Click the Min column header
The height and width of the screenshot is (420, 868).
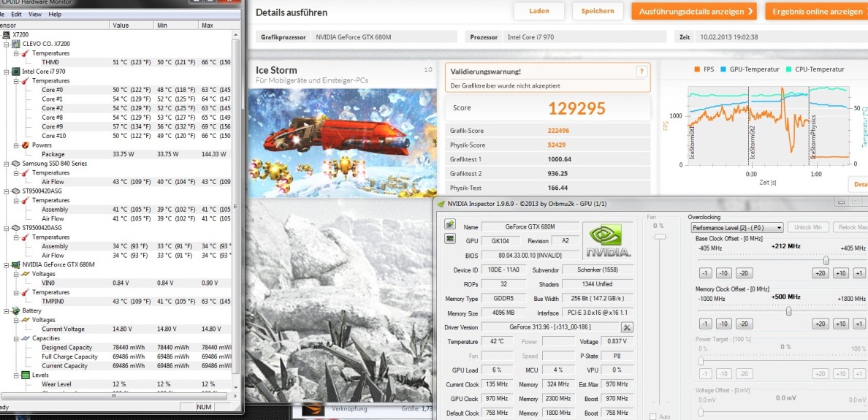(x=177, y=26)
